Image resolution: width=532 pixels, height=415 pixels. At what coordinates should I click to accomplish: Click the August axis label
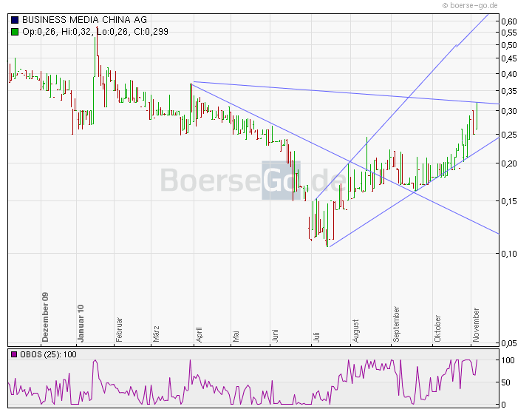tap(355, 331)
